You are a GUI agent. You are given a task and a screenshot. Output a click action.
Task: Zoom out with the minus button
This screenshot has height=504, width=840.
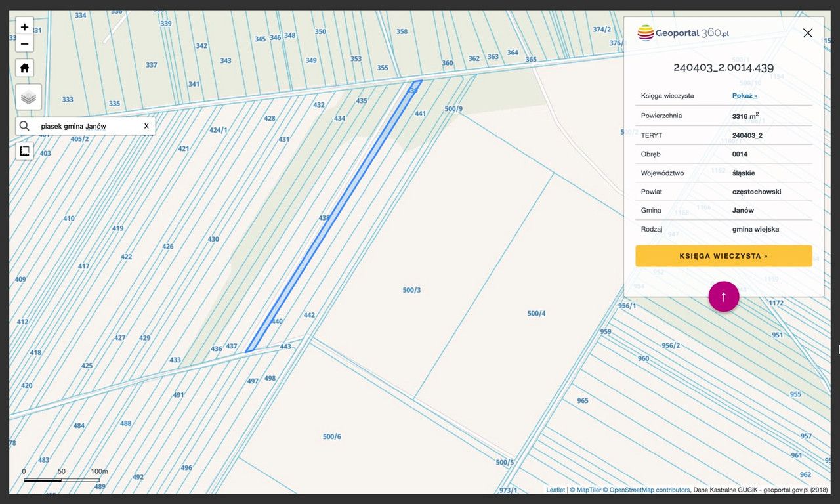(24, 44)
